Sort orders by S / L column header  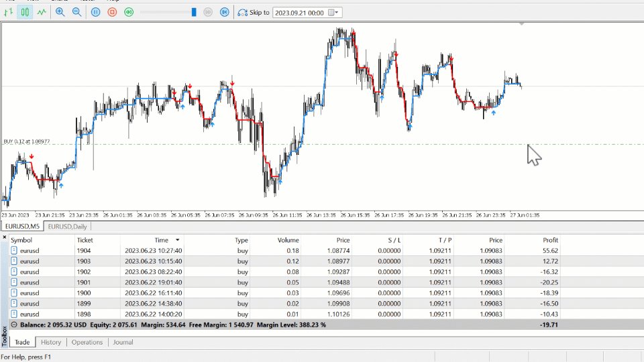click(394, 240)
